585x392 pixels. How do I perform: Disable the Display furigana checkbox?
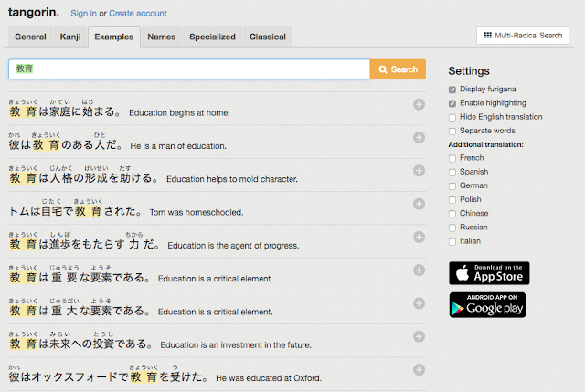(x=452, y=90)
